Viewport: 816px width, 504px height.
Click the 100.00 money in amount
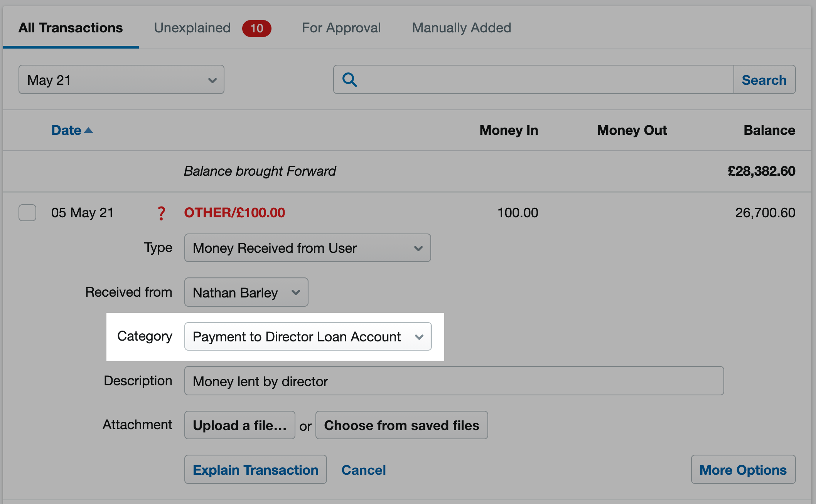518,213
